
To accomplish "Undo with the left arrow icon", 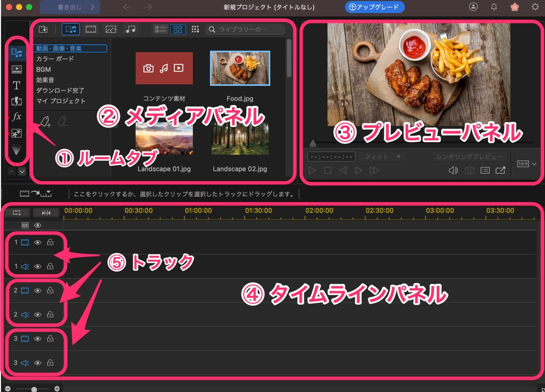I will point(127,7).
